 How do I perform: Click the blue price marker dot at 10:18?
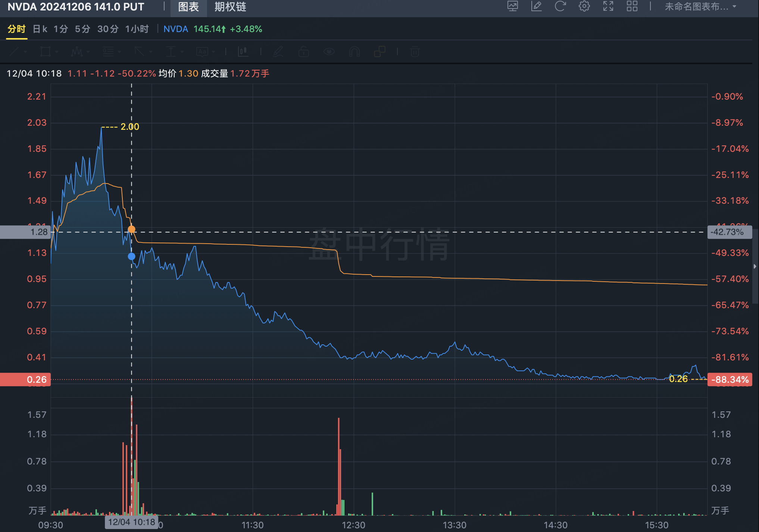click(x=131, y=256)
